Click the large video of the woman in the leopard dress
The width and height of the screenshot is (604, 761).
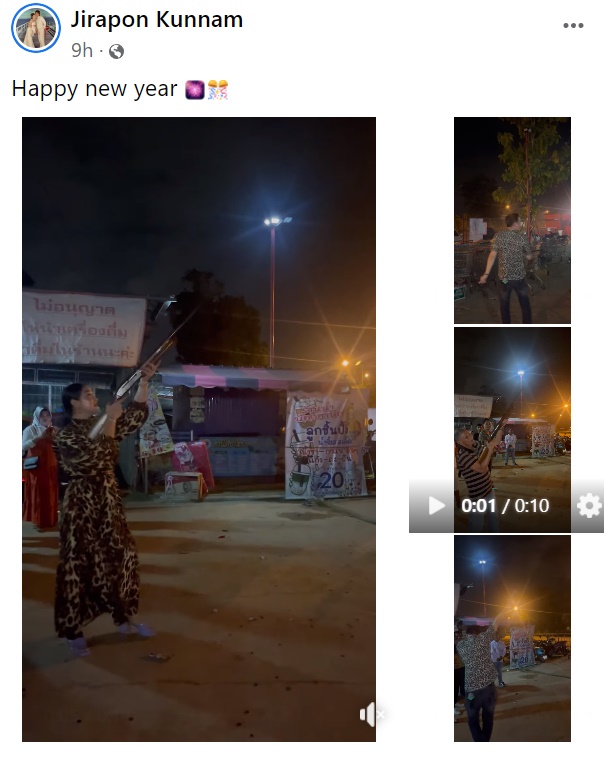[x=199, y=429]
